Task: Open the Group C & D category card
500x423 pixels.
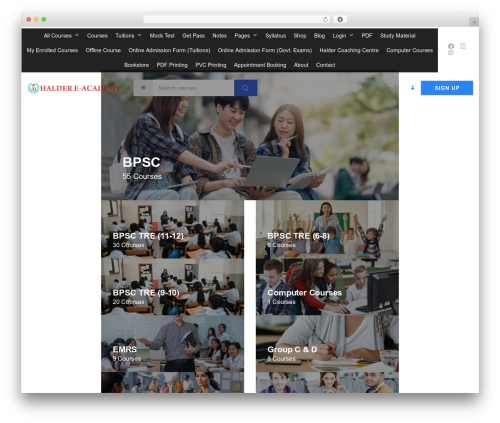Action: [327, 343]
